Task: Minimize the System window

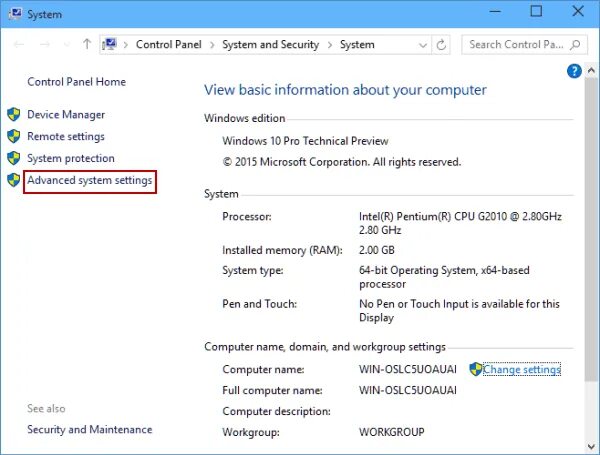Action: tap(495, 12)
